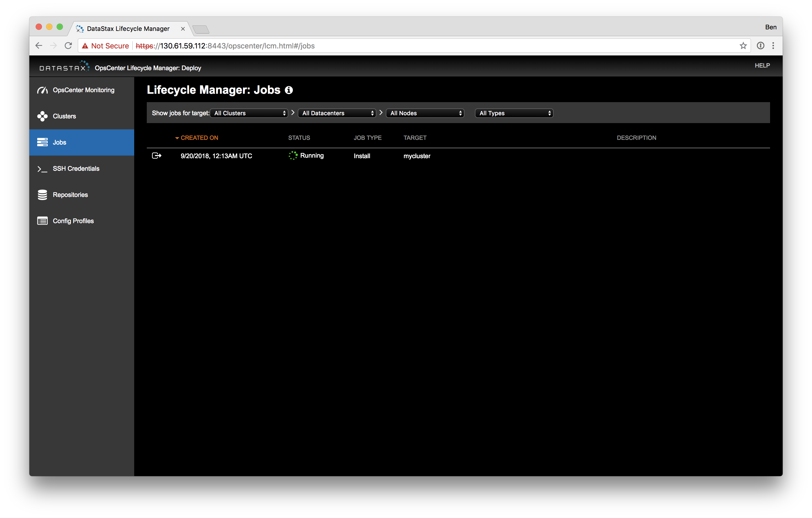Open the Chrome three-dot menu
This screenshot has height=518, width=812.
tap(773, 46)
